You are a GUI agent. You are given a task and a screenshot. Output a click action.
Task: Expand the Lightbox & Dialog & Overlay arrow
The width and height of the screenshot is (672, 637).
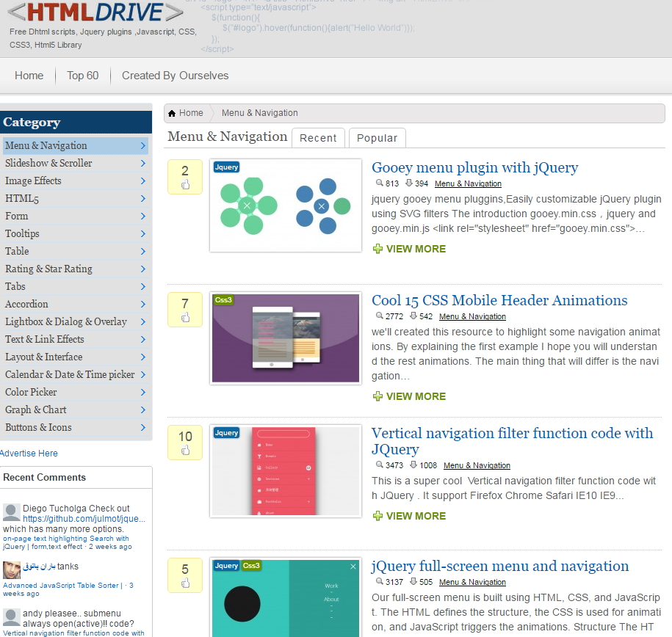click(x=143, y=321)
